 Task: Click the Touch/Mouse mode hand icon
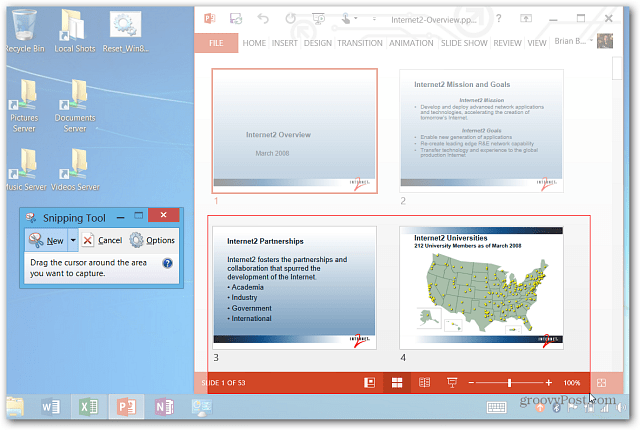pyautogui.click(x=346, y=18)
